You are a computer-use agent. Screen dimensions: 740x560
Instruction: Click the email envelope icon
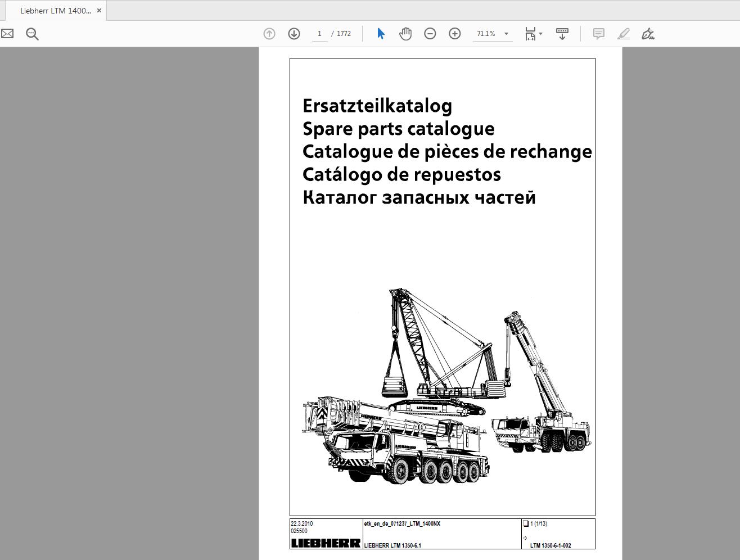pos(7,34)
